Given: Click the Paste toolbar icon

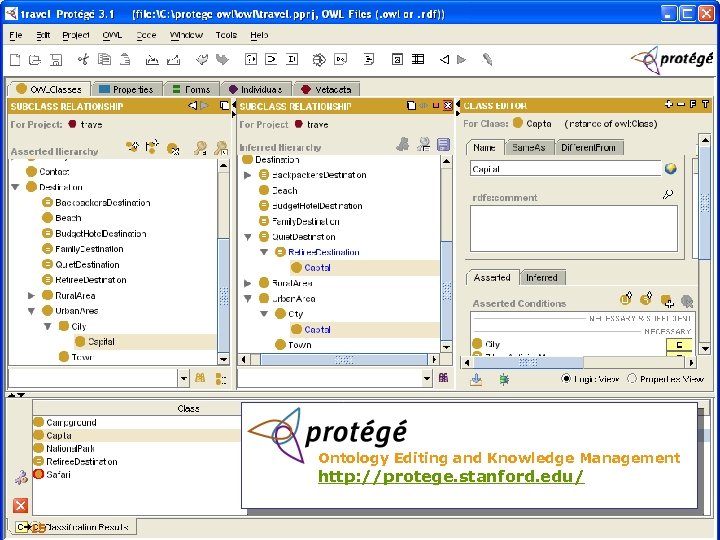Looking at the screenshot, I should pyautogui.click(x=125, y=59).
